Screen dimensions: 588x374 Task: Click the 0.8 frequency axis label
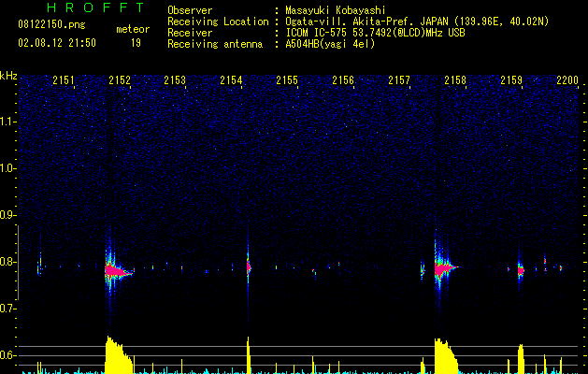pos(7,262)
